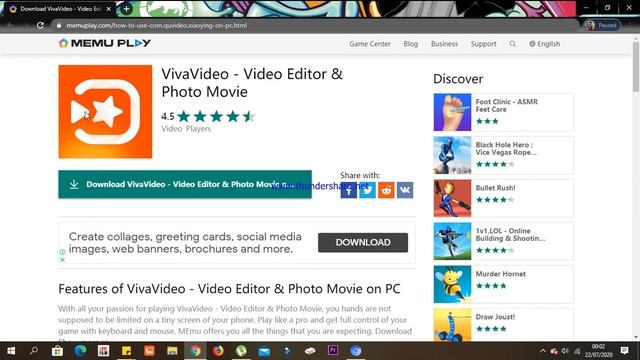Open the Windows Start menu
Viewport: 640px width, 360px height.
[11, 351]
